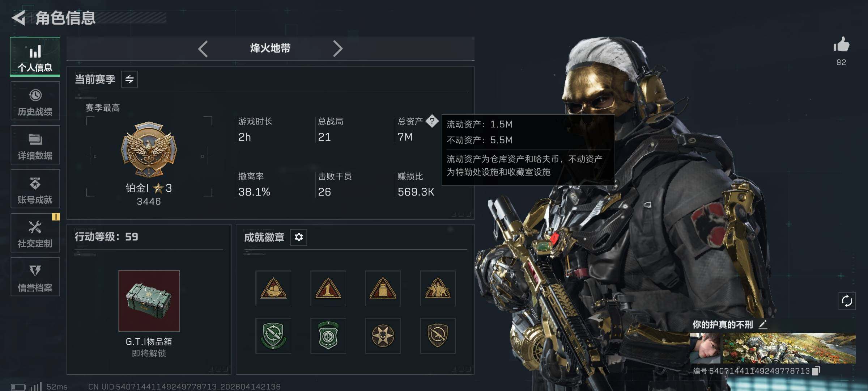868x391 pixels.
Task: Open 社交定制 with the wrench icon
Action: point(35,233)
